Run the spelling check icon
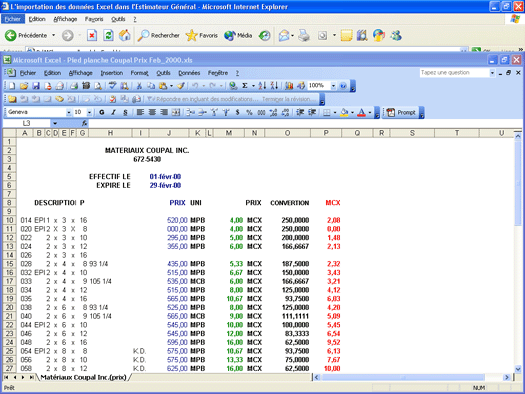525x394 pixels. coord(113,86)
